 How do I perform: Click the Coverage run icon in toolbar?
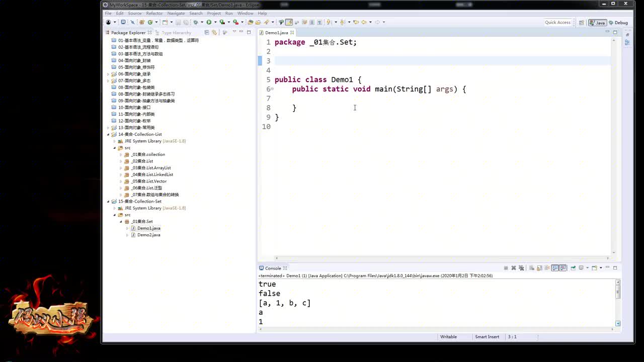[222, 22]
